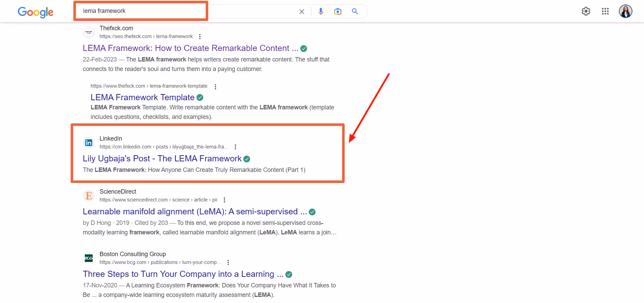Click the LinkedIn favicon icon
This screenshot has width=644, height=303.
[x=89, y=143]
